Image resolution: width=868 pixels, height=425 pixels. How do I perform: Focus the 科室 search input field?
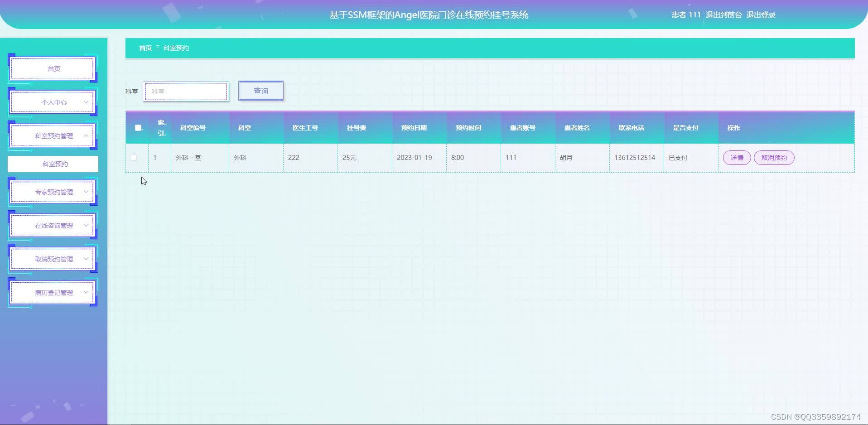click(186, 92)
